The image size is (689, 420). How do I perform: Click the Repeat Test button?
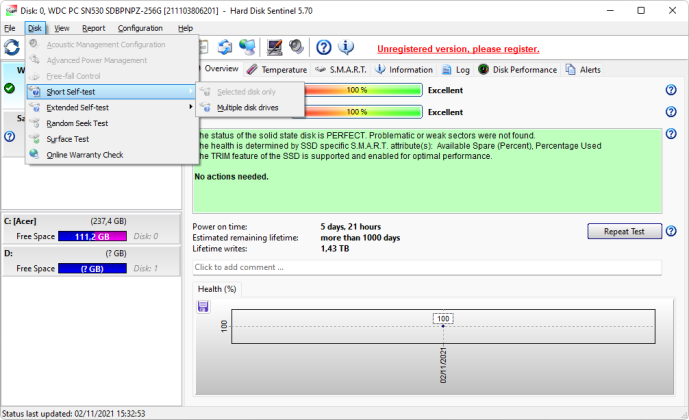[x=624, y=231]
